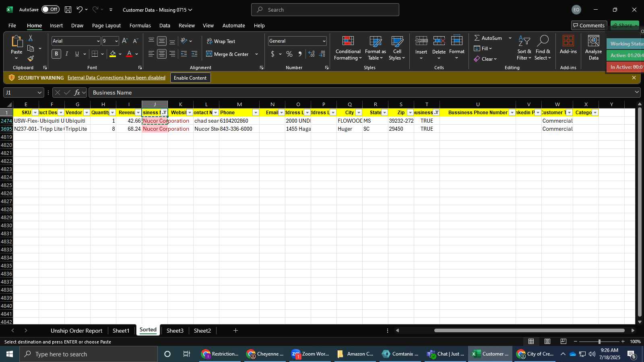Toggle Middle Align vertical alignment
This screenshot has height=362, width=644.
162,41
